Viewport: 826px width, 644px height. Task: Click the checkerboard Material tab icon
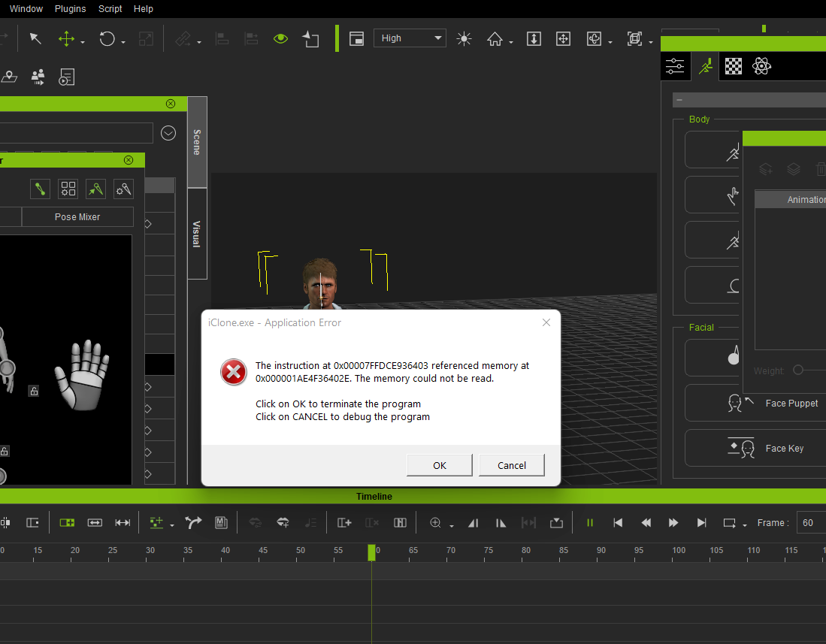pyautogui.click(x=733, y=67)
